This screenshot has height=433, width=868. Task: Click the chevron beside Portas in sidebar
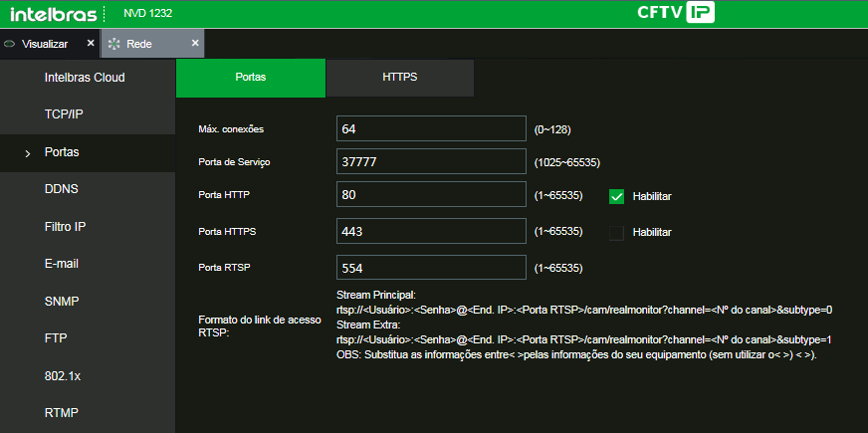click(x=27, y=153)
